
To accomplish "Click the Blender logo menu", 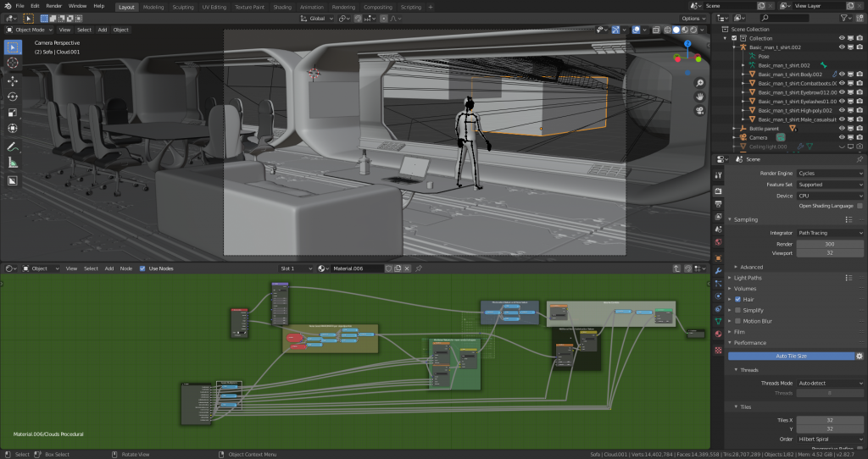I will click(7, 6).
